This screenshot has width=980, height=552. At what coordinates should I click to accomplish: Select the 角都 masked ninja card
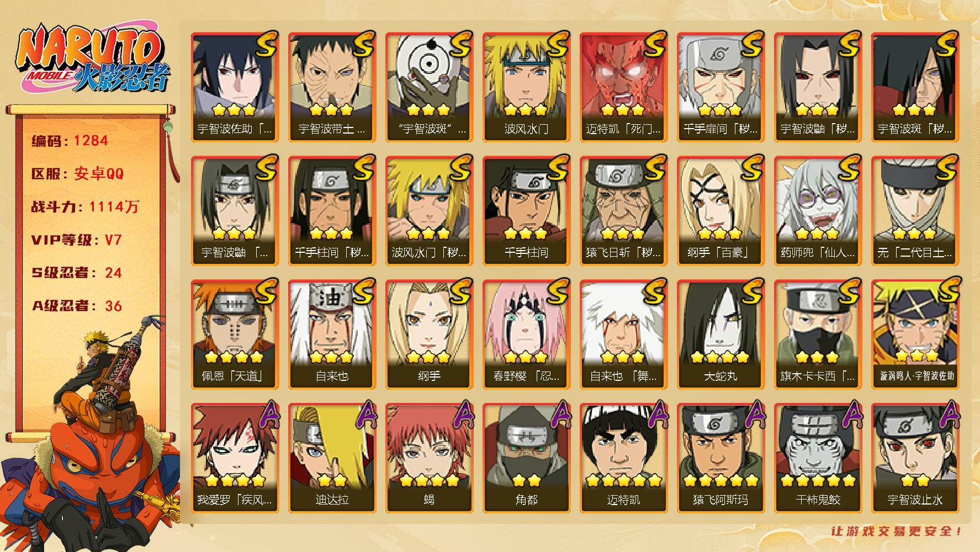526,458
